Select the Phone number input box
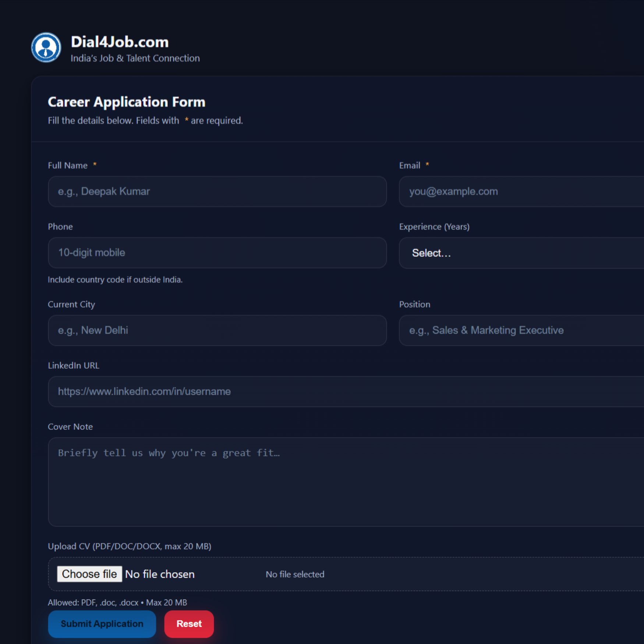 point(217,253)
